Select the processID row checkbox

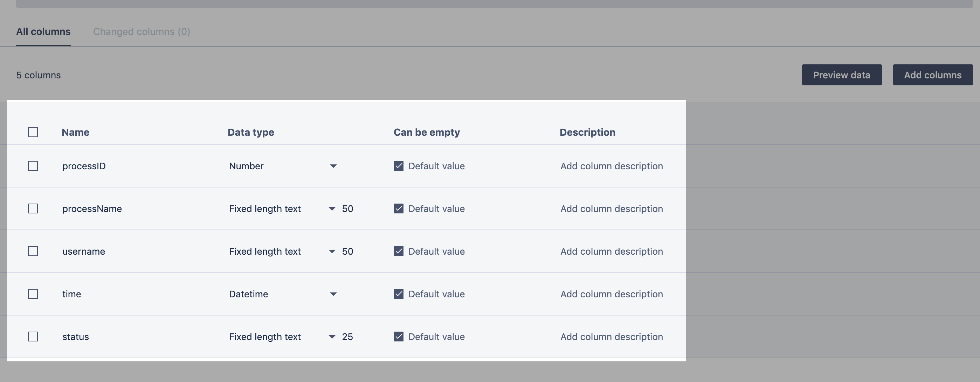pyautogui.click(x=33, y=166)
